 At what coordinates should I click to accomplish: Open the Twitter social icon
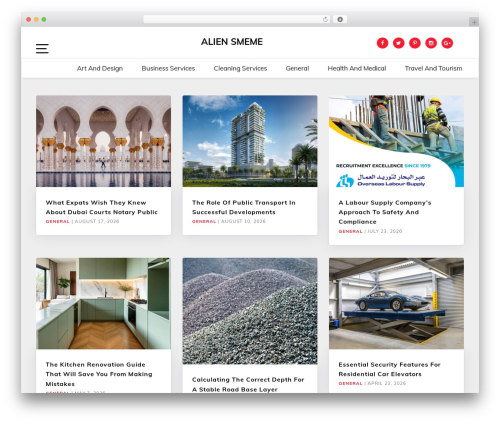(x=399, y=43)
